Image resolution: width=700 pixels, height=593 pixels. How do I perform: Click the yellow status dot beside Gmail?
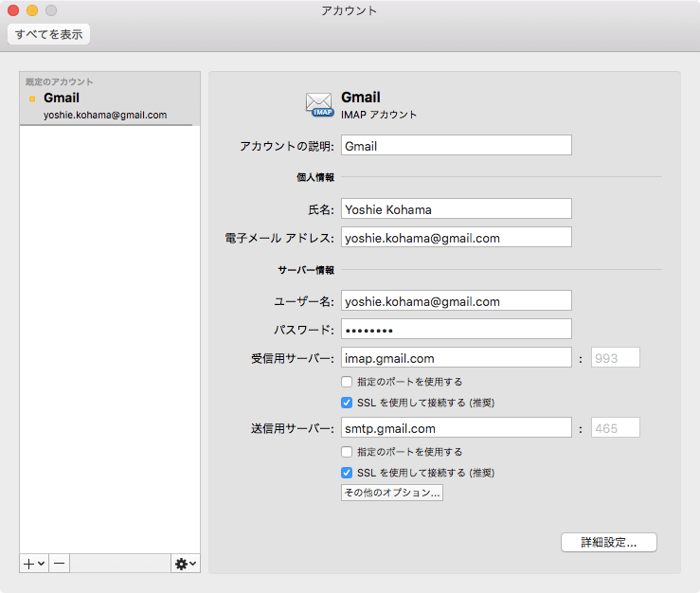(x=32, y=99)
